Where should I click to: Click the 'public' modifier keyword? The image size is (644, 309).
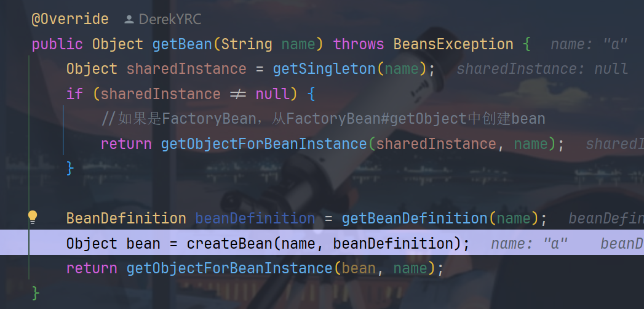(57, 44)
